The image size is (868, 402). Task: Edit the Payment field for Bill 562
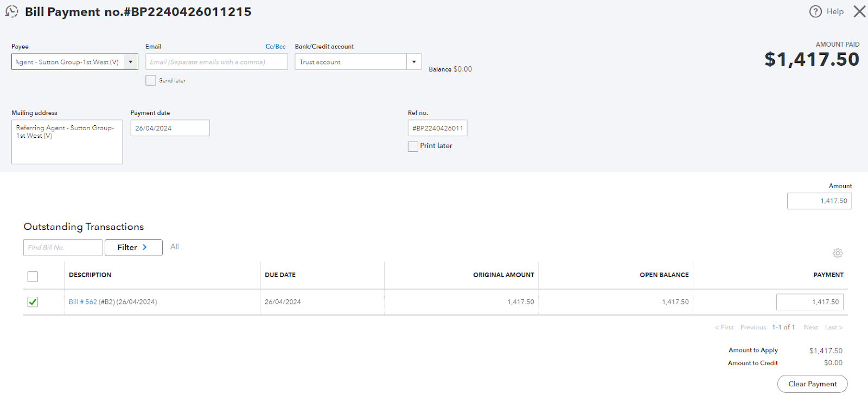[x=809, y=302]
